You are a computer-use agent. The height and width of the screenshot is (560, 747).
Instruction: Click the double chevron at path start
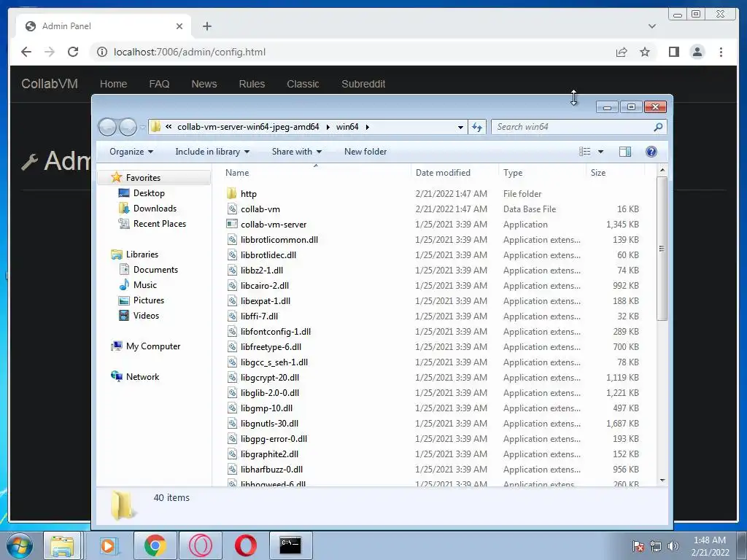click(169, 127)
